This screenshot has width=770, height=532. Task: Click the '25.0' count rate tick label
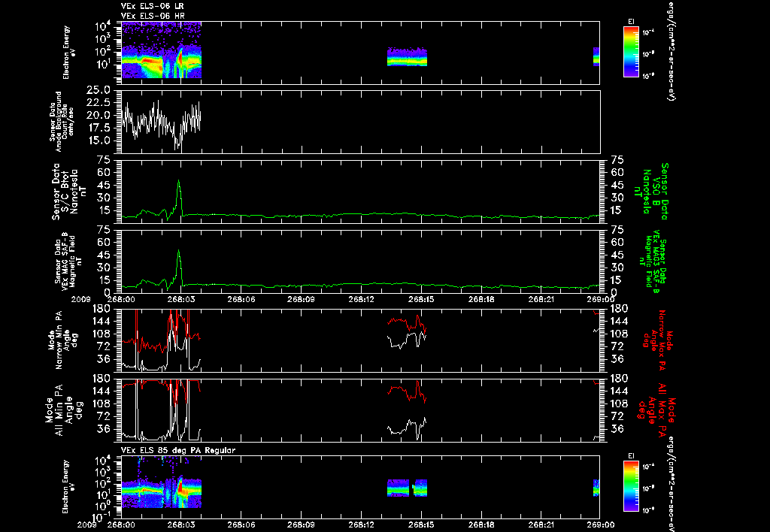point(99,91)
